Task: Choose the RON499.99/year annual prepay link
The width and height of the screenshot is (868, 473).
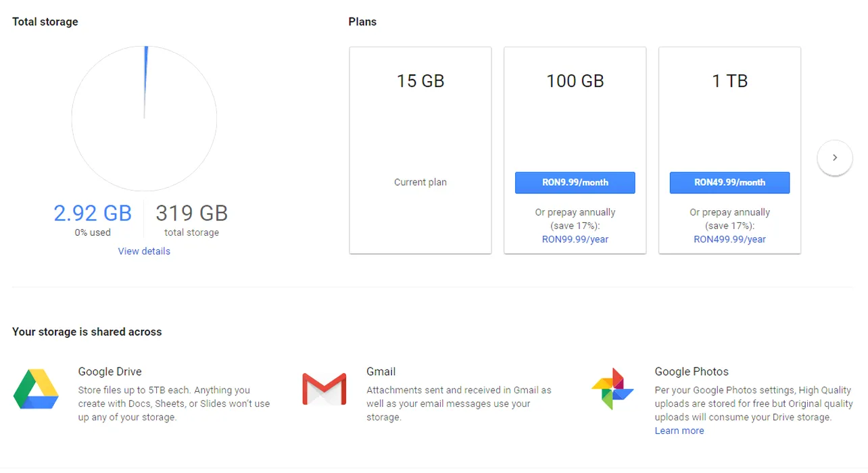Action: click(729, 239)
